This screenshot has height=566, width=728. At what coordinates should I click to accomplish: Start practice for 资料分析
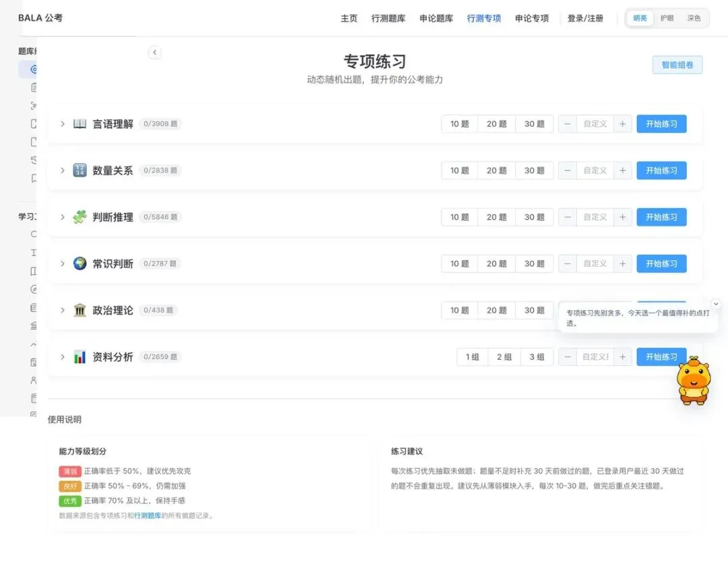pyautogui.click(x=661, y=356)
